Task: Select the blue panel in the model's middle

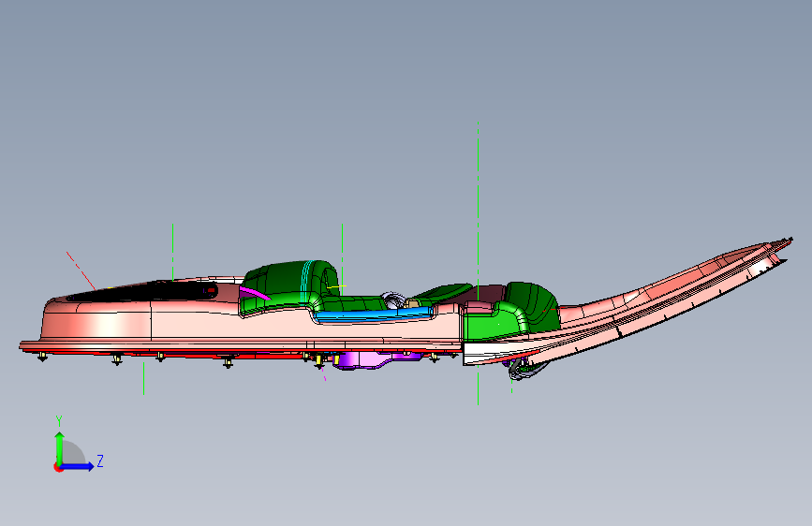Action: pyautogui.click(x=372, y=314)
